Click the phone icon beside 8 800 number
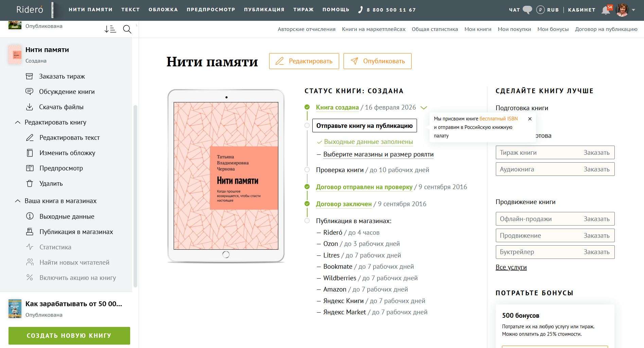Viewport: 644px width, 348px height. [361, 10]
